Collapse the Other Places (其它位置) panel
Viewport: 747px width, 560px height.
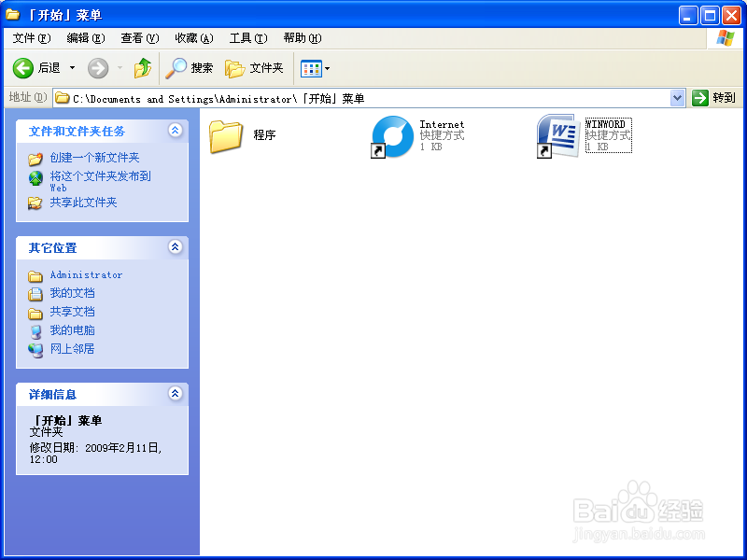(x=175, y=246)
